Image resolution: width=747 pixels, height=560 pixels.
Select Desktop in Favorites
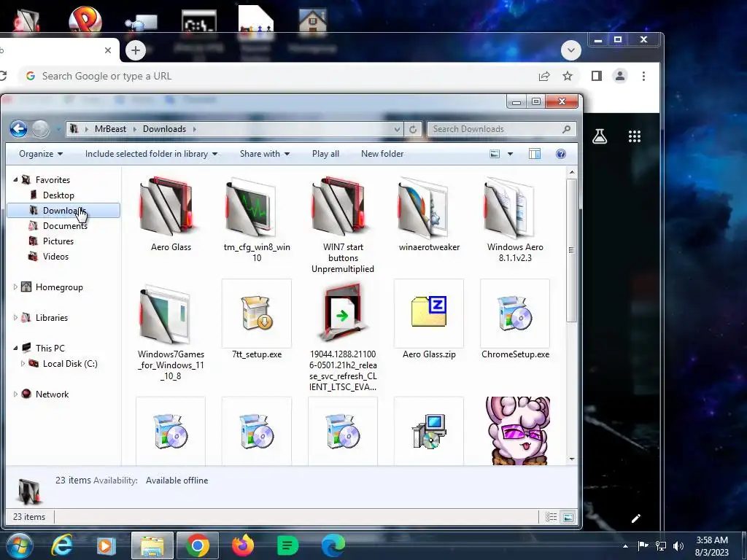(58, 195)
